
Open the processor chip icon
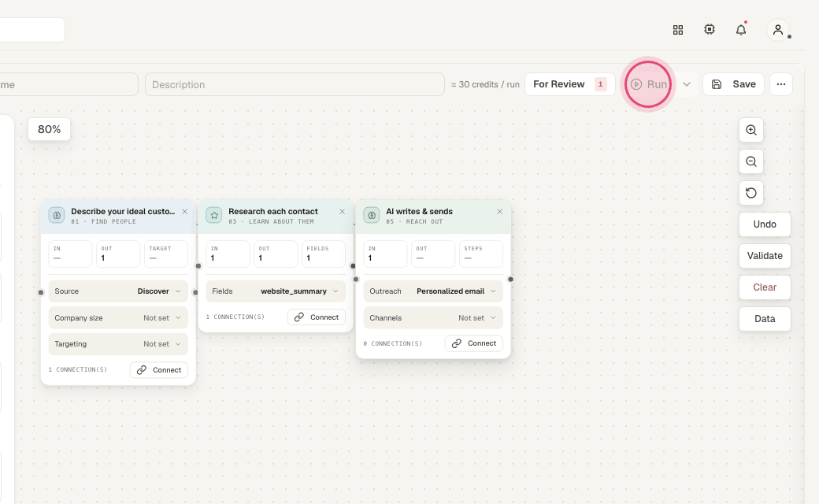tap(710, 30)
